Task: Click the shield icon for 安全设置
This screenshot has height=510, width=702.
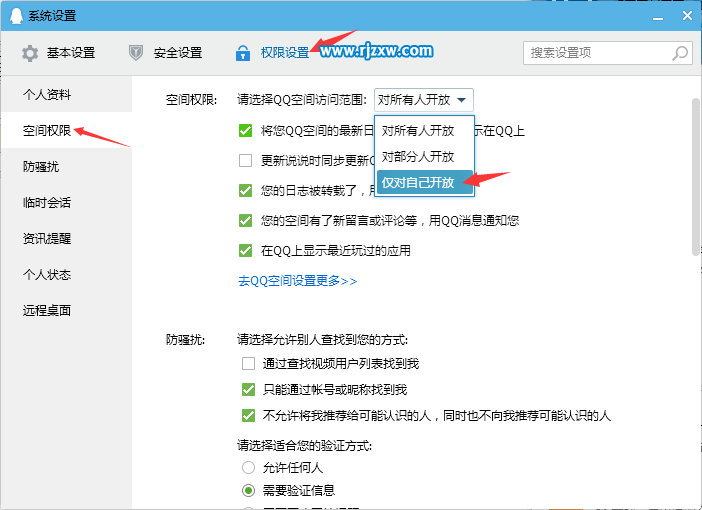Action: pyautogui.click(x=136, y=53)
